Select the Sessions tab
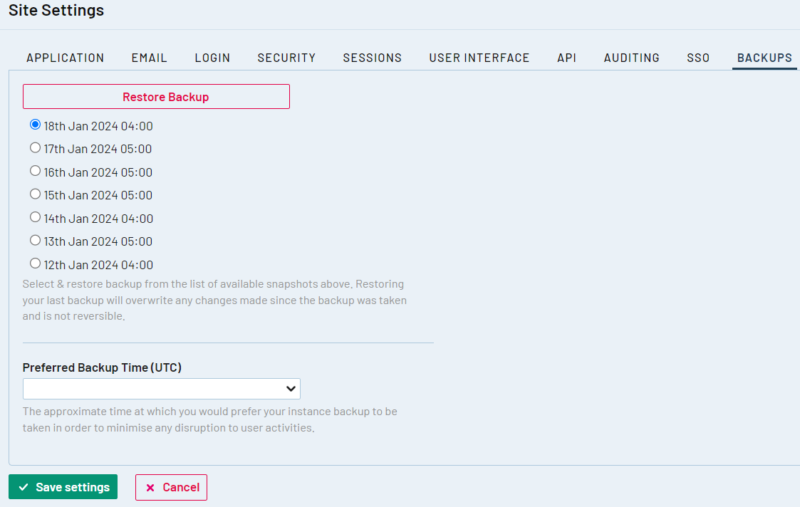 point(372,58)
